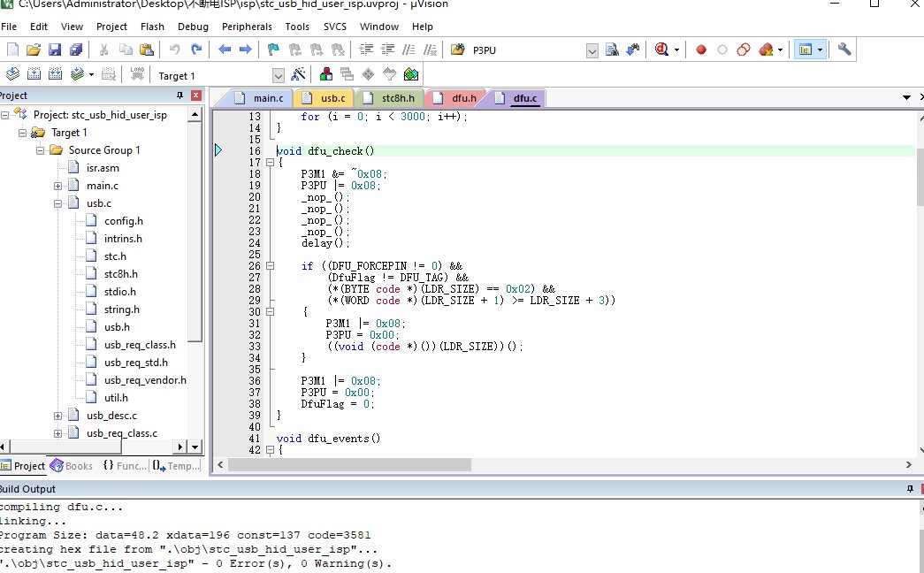
Task: Open the Peripherals menu
Action: [247, 27]
